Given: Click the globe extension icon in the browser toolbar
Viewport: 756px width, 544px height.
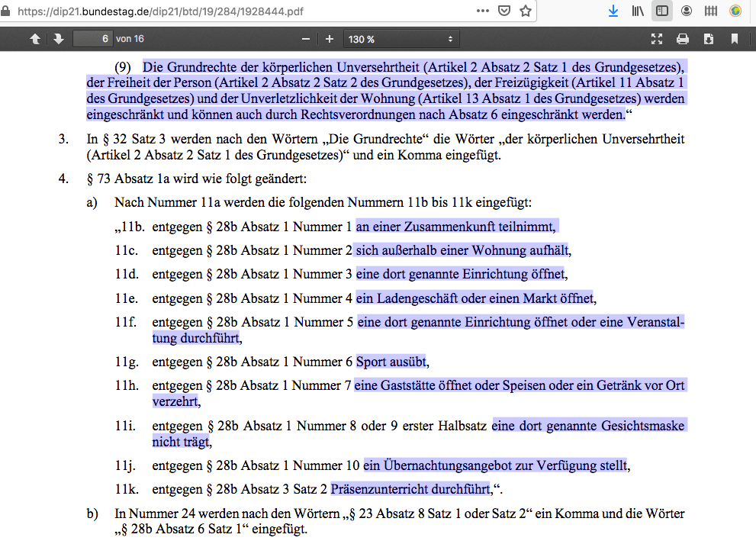Looking at the screenshot, I should [735, 11].
